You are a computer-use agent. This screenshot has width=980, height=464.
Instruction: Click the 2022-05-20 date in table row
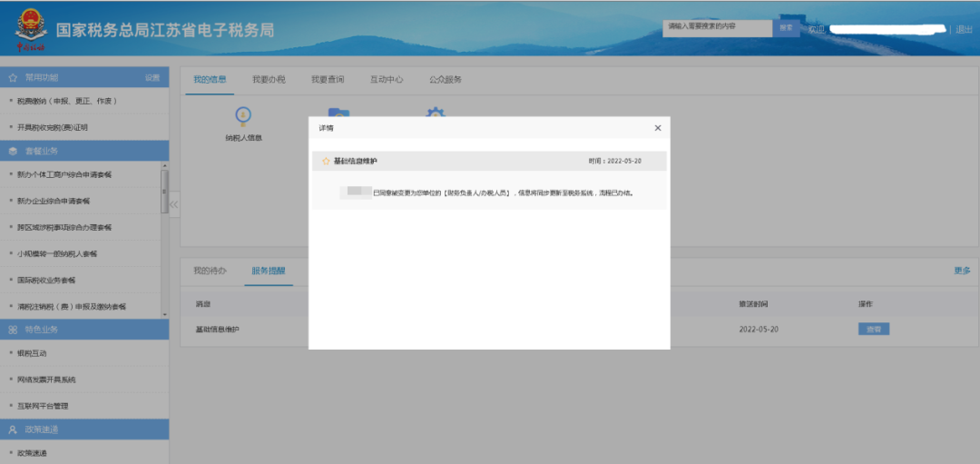758,329
